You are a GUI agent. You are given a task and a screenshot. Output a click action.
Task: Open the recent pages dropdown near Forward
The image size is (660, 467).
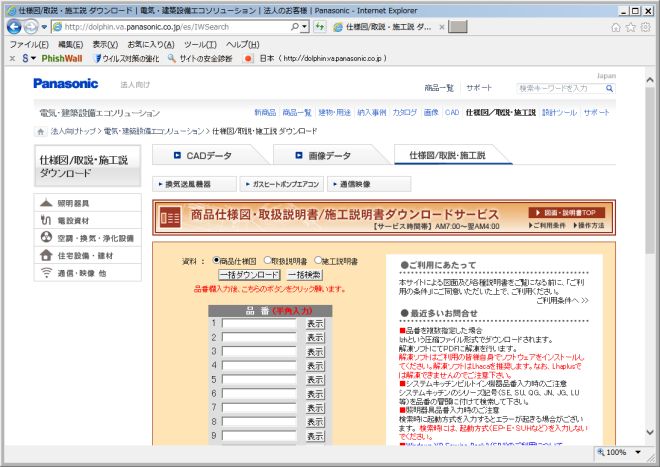pos(44,27)
